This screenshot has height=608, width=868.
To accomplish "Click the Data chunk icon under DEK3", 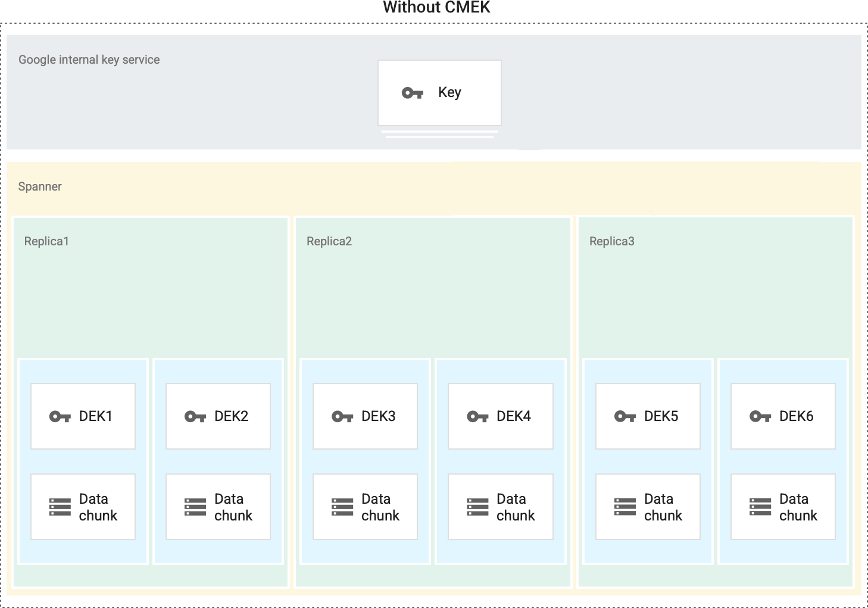I will coord(342,507).
